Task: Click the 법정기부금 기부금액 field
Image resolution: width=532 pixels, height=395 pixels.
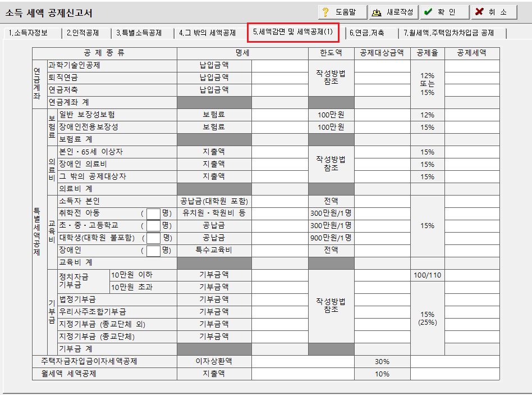Action: point(280,300)
